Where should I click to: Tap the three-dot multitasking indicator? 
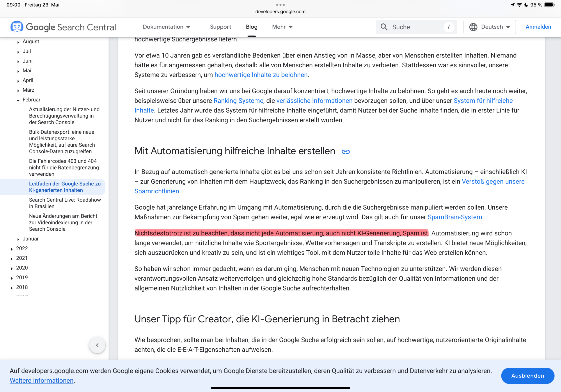pyautogui.click(x=280, y=5)
